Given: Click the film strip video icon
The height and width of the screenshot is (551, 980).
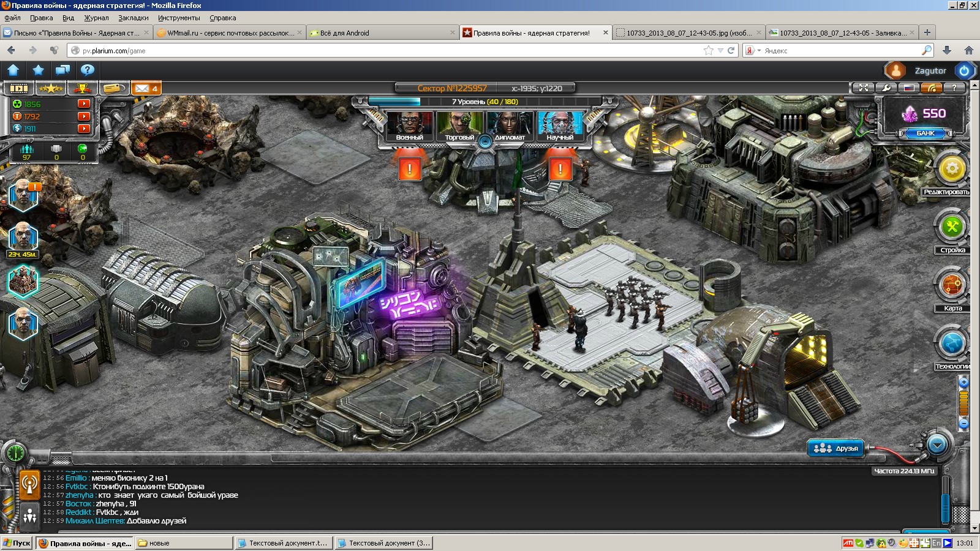Looking at the screenshot, I should pyautogui.click(x=18, y=89).
